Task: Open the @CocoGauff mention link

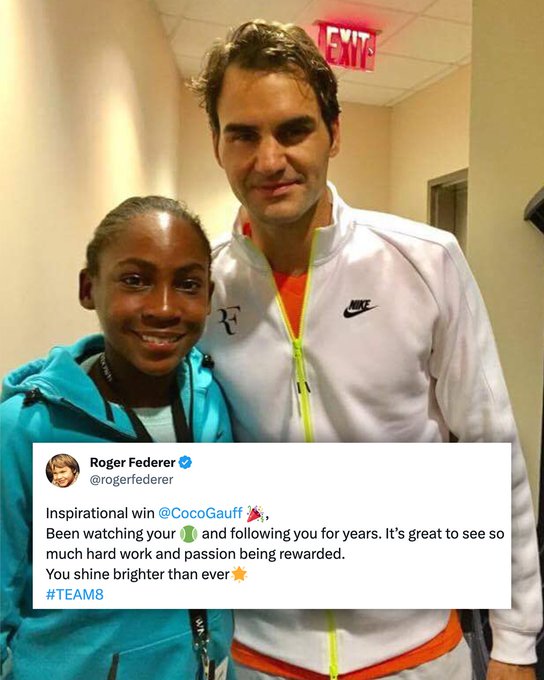Action: point(200,513)
